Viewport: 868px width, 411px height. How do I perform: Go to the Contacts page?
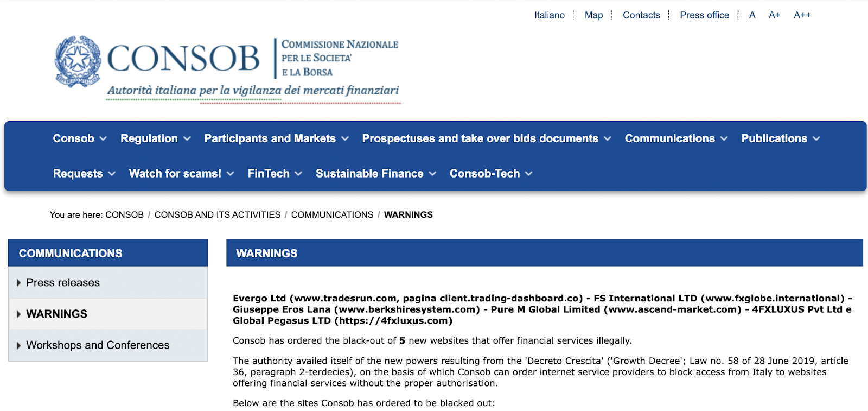coord(641,15)
